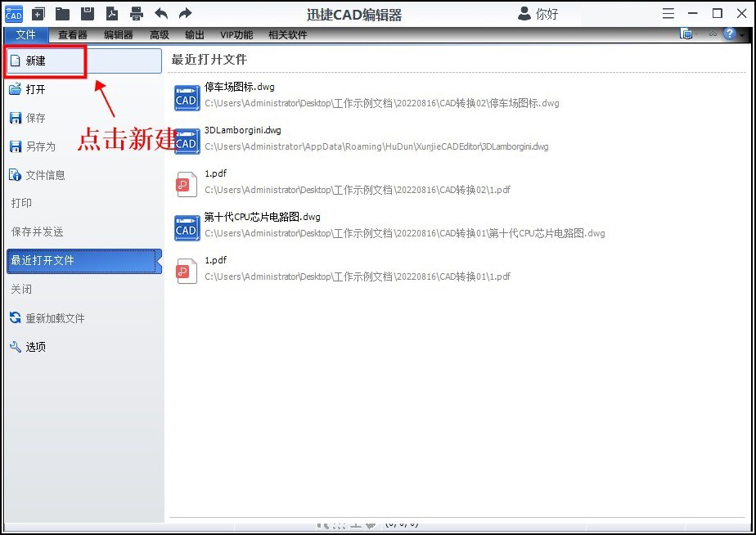The image size is (756, 535).
Task: Click the Save floppy disk icon
Action: (x=88, y=13)
